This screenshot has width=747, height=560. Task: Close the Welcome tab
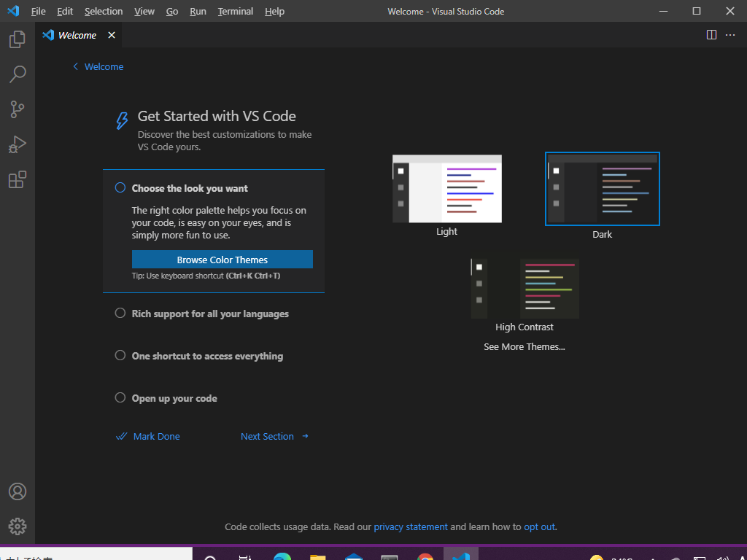click(112, 35)
